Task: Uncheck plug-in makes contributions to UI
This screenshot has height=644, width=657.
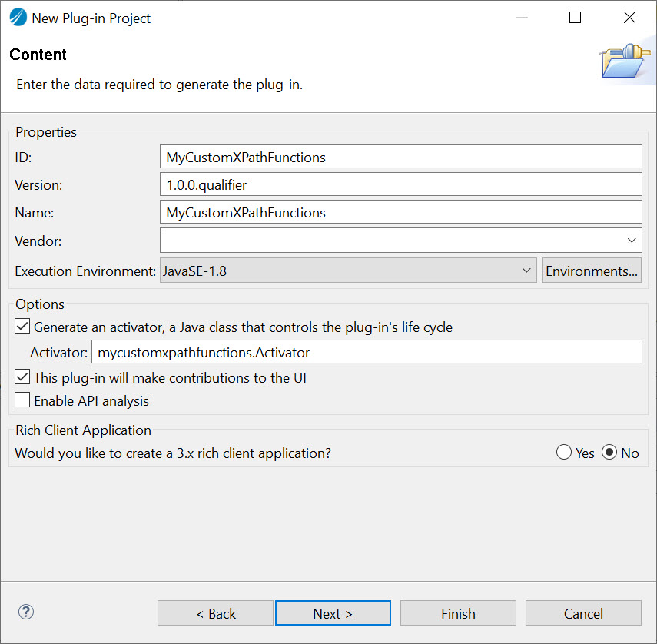Action: tap(23, 377)
